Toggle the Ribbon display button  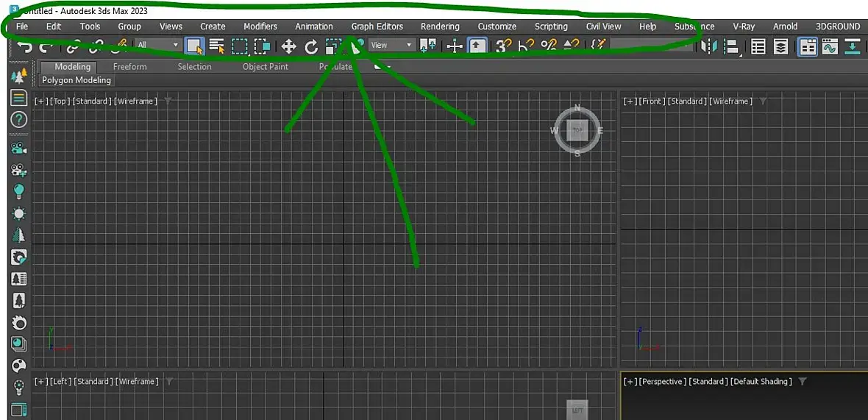808,46
